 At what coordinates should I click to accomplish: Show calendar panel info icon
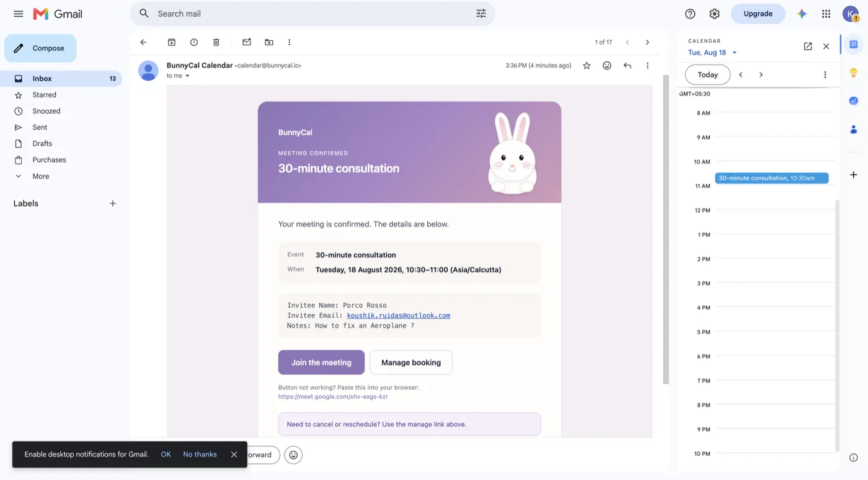854,458
